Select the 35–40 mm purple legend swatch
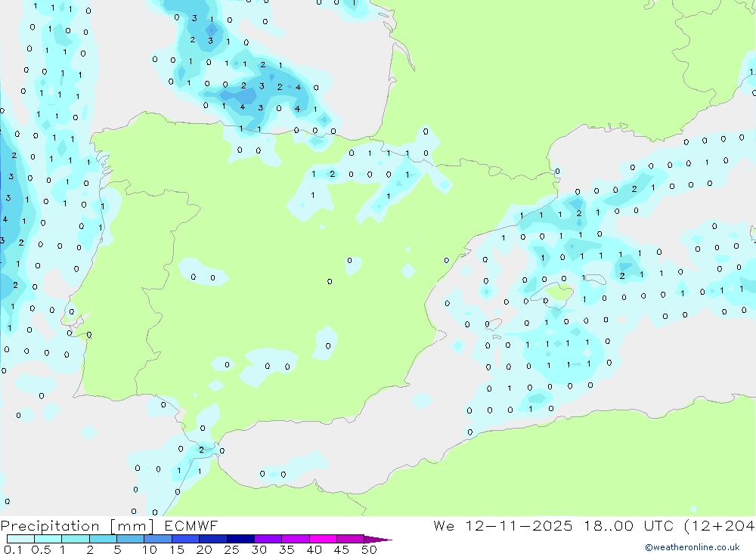Viewport: 756px width, 554px height. point(295,539)
